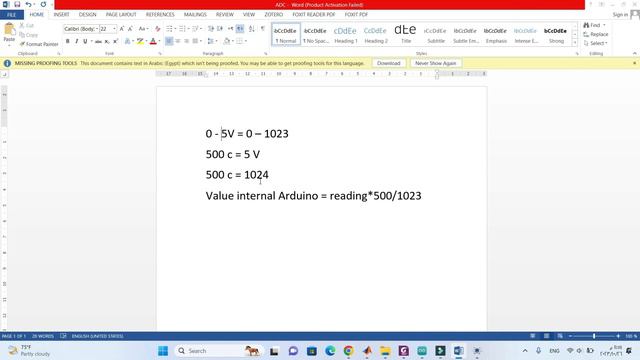The image size is (640, 360).
Task: Toggle superscript formatting
Action: click(x=116, y=41)
